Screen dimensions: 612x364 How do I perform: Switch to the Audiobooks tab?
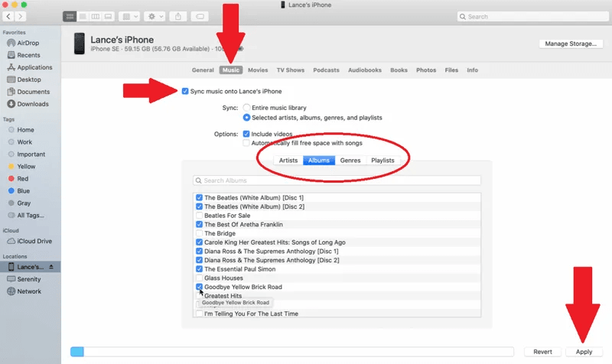(365, 70)
